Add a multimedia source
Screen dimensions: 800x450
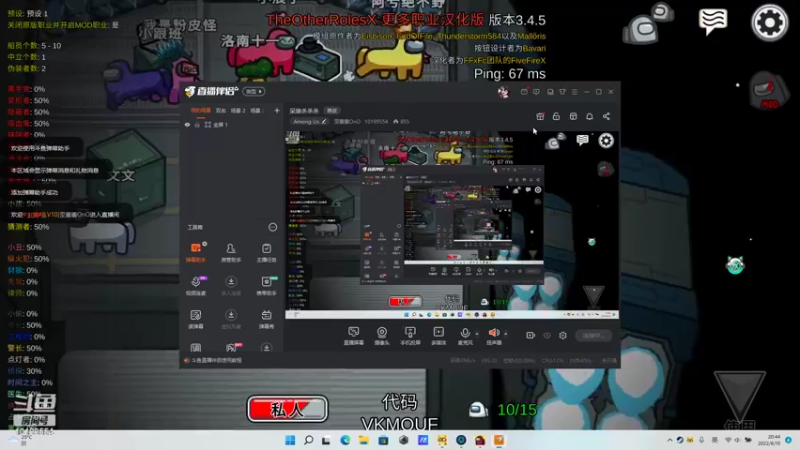click(438, 336)
